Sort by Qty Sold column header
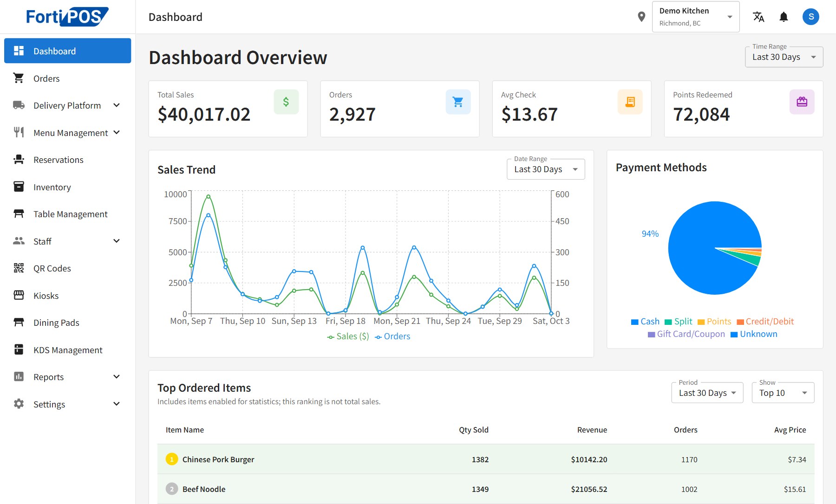 click(474, 430)
